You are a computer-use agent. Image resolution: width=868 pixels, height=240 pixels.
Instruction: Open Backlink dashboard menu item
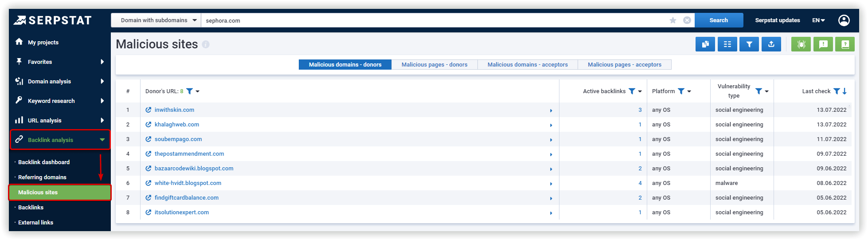[44, 162]
